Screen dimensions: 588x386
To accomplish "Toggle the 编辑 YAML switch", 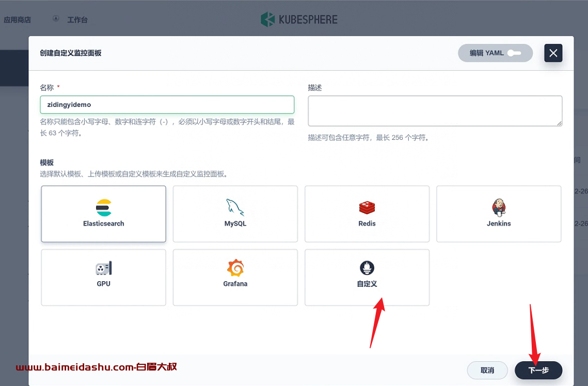I will click(x=514, y=53).
